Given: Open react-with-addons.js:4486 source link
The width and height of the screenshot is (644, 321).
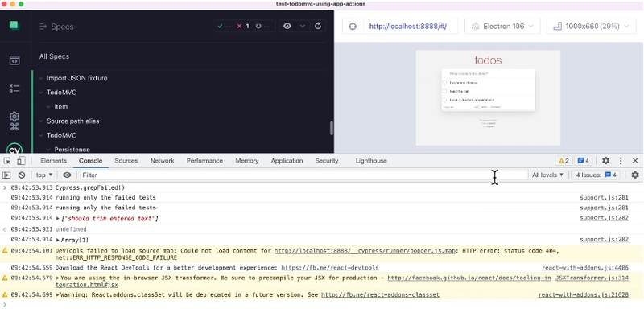Looking at the screenshot, I should (585, 268).
